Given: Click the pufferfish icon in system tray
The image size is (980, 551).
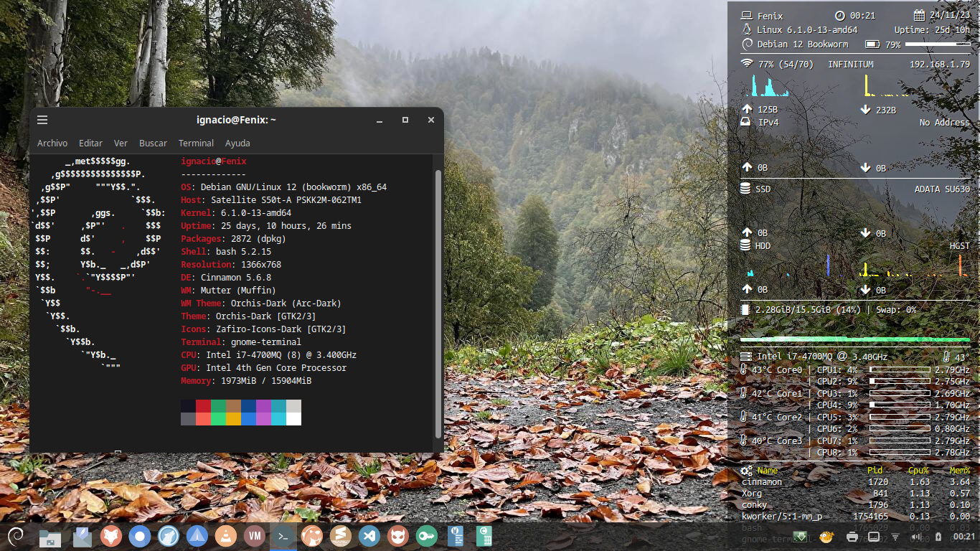Looking at the screenshot, I should tap(826, 537).
